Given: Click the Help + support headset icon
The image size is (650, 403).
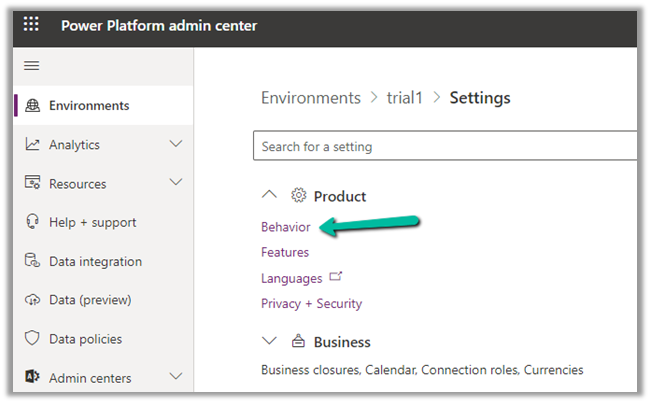Looking at the screenshot, I should point(32,223).
